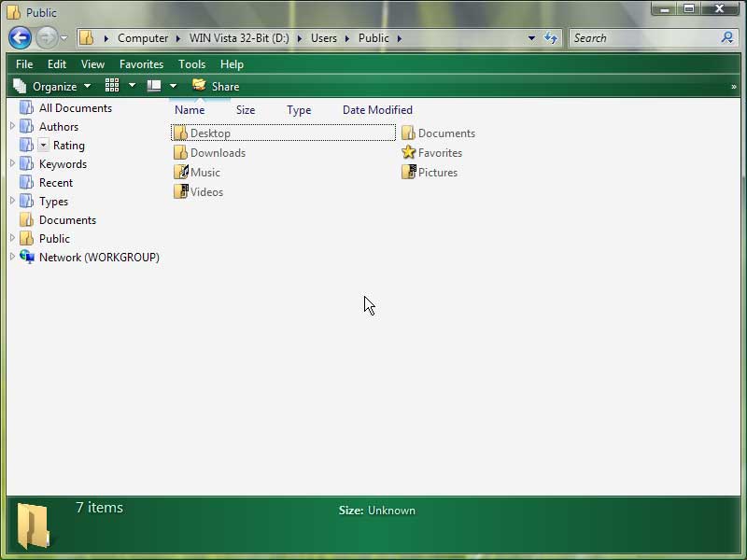
Task: Select Computer in the address breadcrumb
Action: [143, 38]
